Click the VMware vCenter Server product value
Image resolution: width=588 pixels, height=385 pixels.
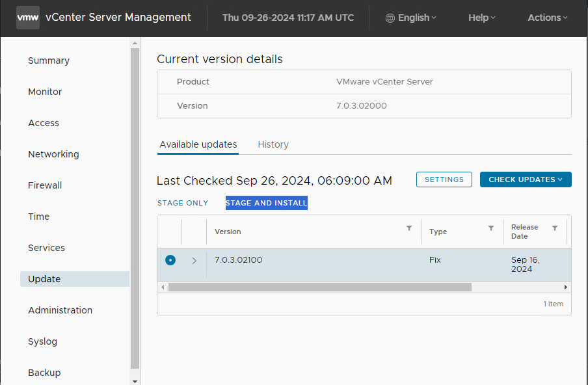[x=384, y=82]
